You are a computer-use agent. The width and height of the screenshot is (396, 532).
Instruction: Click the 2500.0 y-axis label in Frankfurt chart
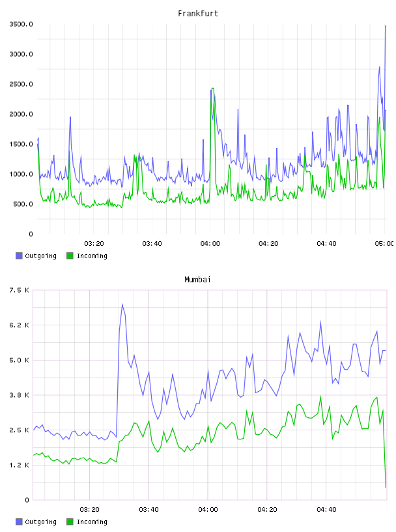pos(21,84)
